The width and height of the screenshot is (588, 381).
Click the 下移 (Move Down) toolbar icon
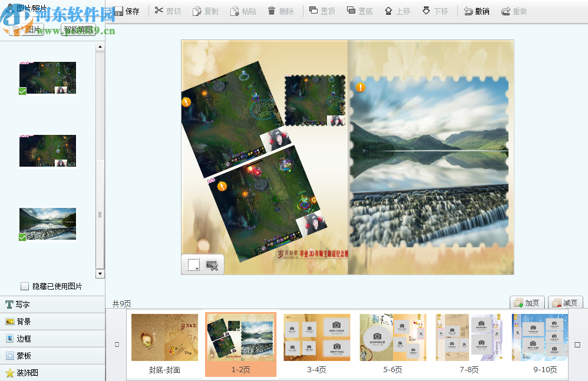tap(435, 10)
